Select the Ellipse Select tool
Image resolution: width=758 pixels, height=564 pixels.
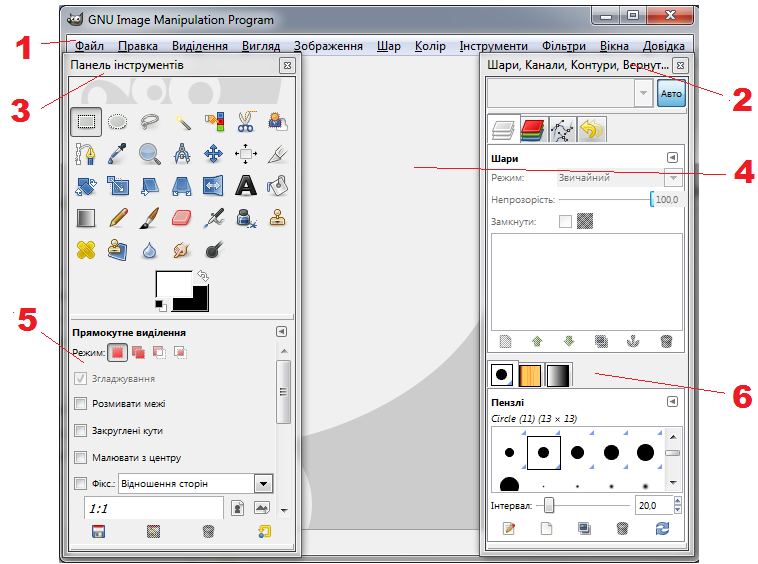click(x=117, y=122)
